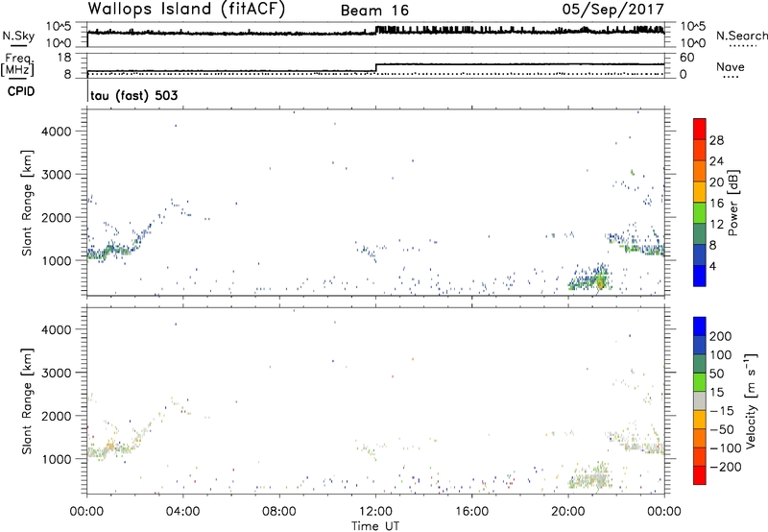Select the 'tau (fast) 503' text
Image resolution: width=768 pixels, height=532 pixels.
(134, 95)
